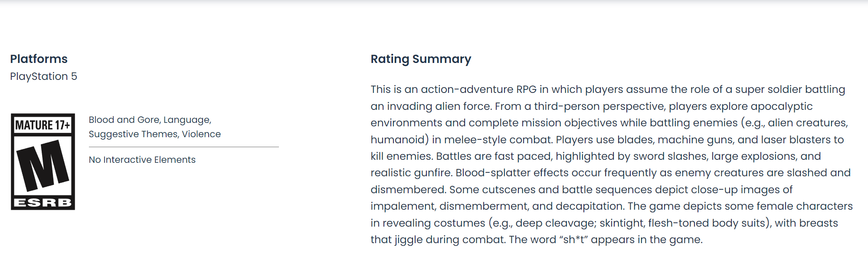Click the ESRB logo text on the badge
Viewport: 868px width, 267px height.
43,203
